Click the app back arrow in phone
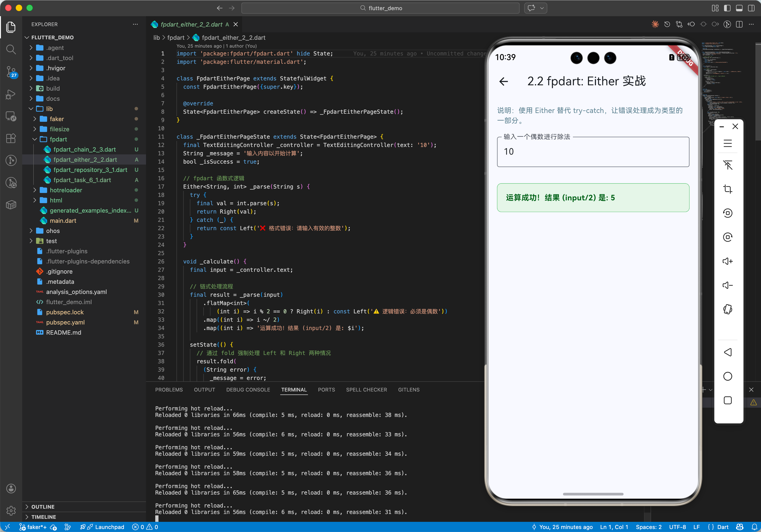 (x=503, y=81)
